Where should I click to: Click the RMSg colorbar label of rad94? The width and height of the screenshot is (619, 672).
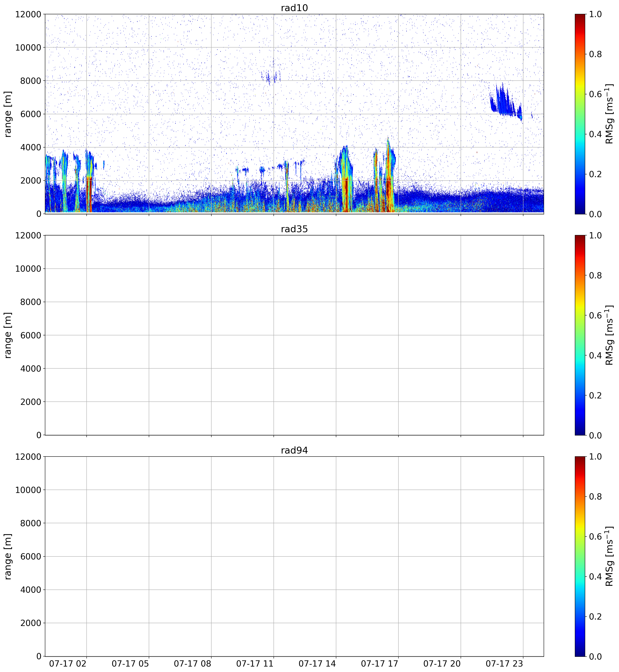click(x=610, y=556)
